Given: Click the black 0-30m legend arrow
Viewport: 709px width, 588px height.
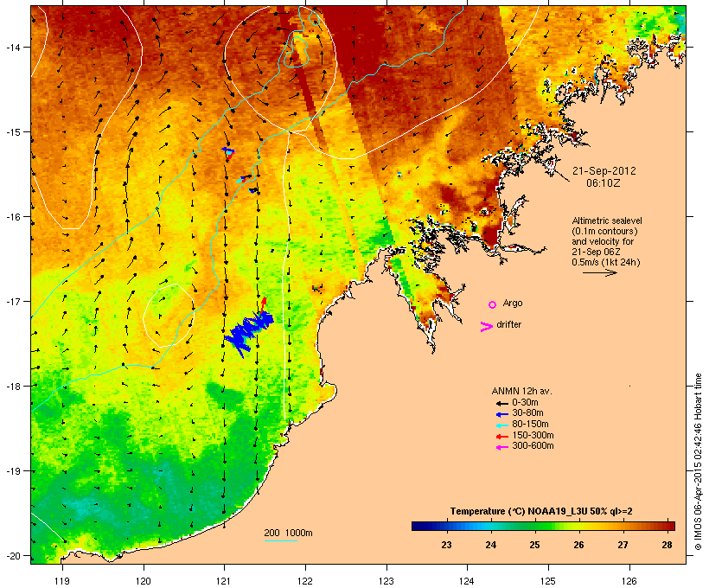Looking at the screenshot, I should point(501,404).
